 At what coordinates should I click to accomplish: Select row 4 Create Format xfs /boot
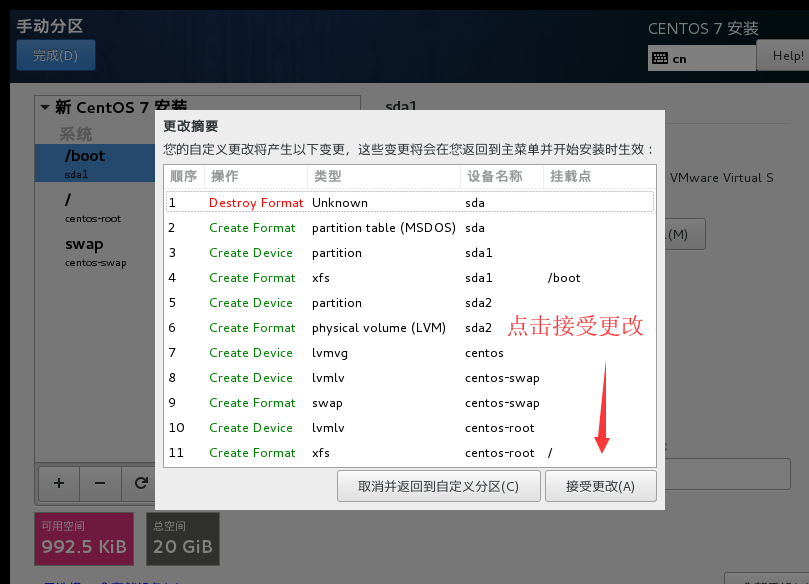(410, 278)
